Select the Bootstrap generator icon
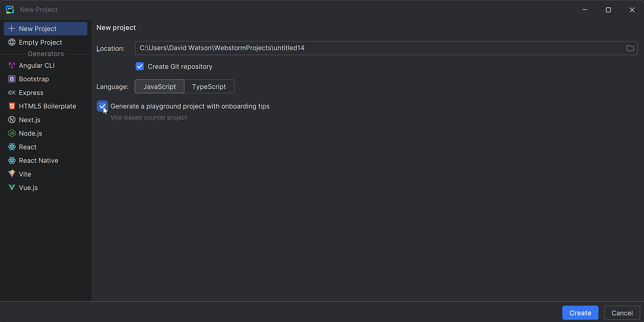This screenshot has width=644, height=322. (12, 79)
